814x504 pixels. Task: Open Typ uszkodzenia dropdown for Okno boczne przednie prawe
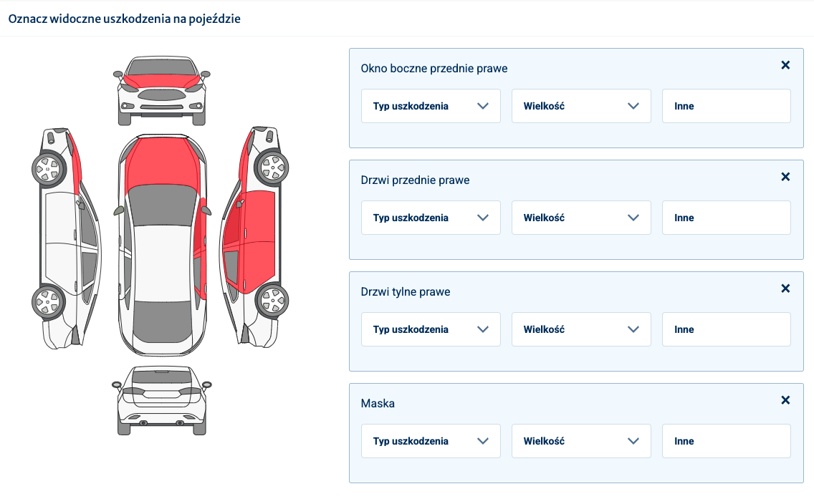(x=431, y=106)
